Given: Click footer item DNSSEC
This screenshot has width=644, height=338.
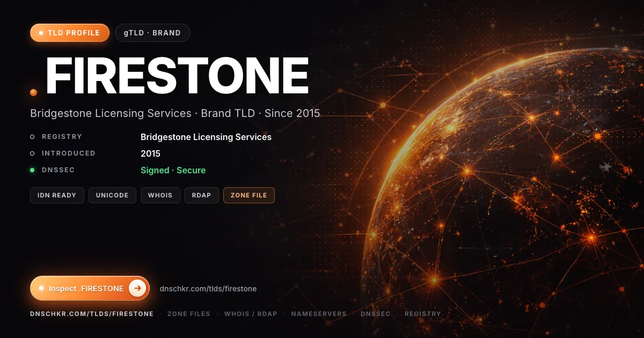Looking at the screenshot, I should pyautogui.click(x=376, y=314).
